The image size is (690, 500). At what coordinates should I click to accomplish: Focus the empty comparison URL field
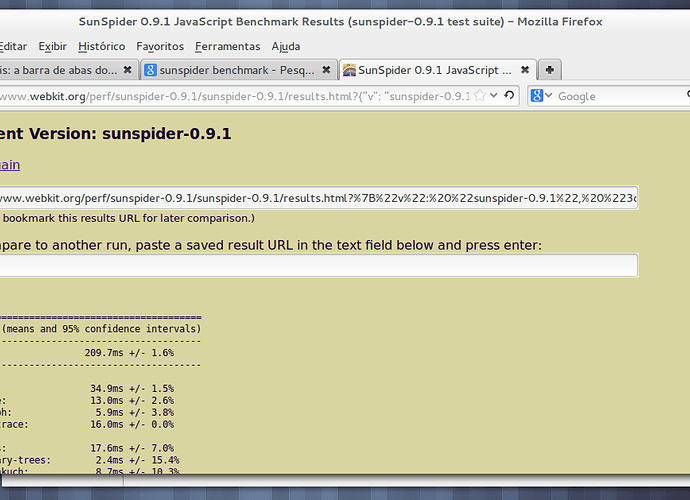pyautogui.click(x=319, y=265)
